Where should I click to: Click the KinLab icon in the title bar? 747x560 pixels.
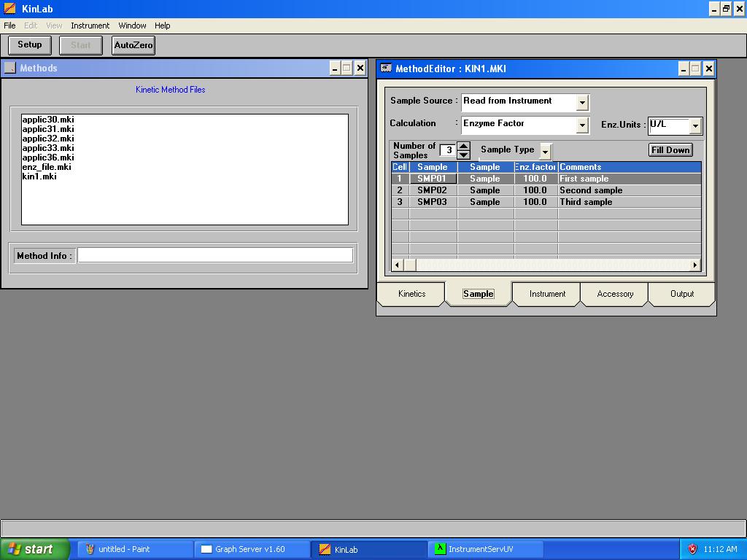coord(8,8)
